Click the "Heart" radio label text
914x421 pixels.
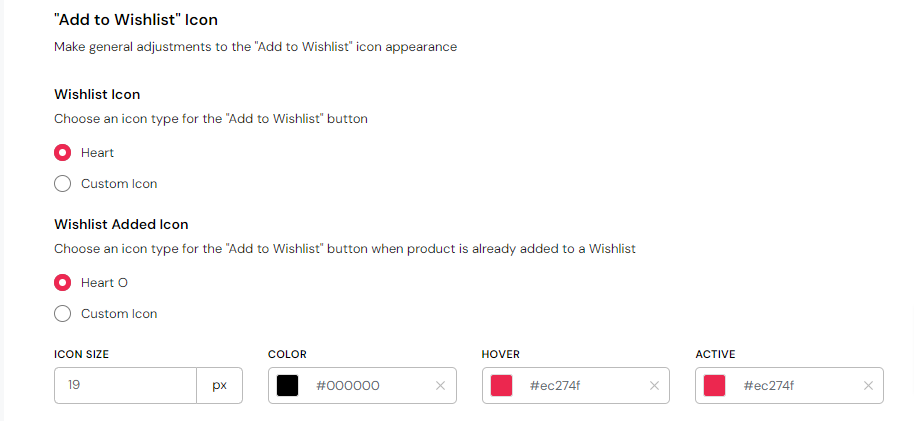[98, 153]
